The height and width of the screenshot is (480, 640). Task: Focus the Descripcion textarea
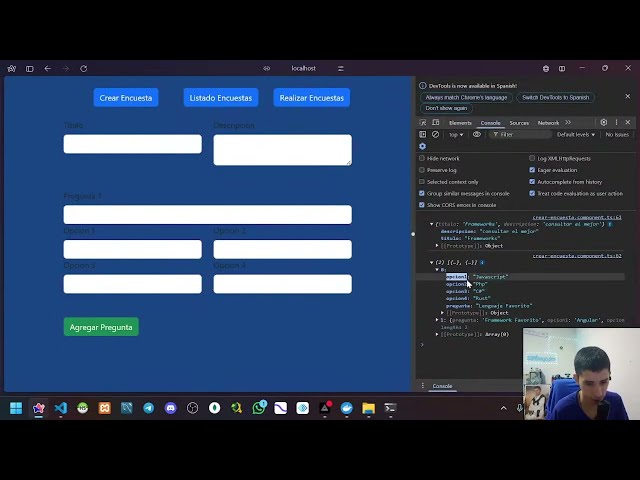click(282, 150)
